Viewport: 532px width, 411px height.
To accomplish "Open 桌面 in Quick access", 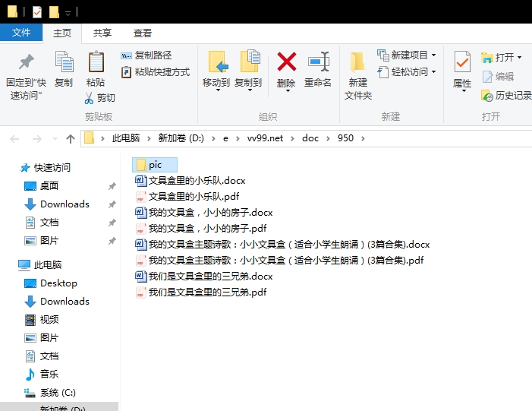I will (x=42, y=186).
